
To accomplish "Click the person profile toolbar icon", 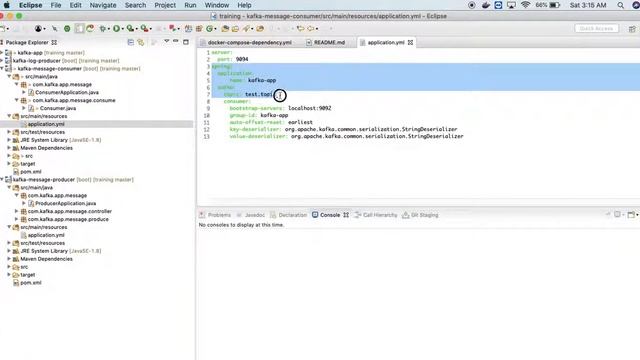I will click(x=38, y=29).
